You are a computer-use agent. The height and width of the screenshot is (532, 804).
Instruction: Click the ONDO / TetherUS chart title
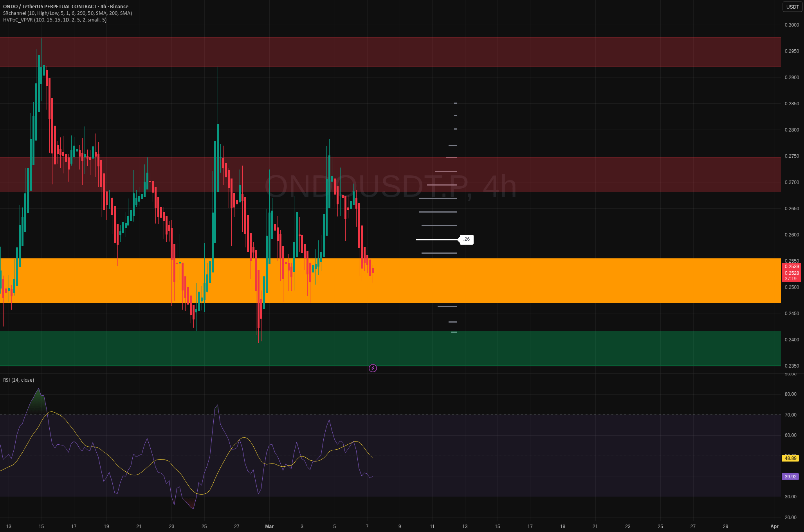[66, 6]
